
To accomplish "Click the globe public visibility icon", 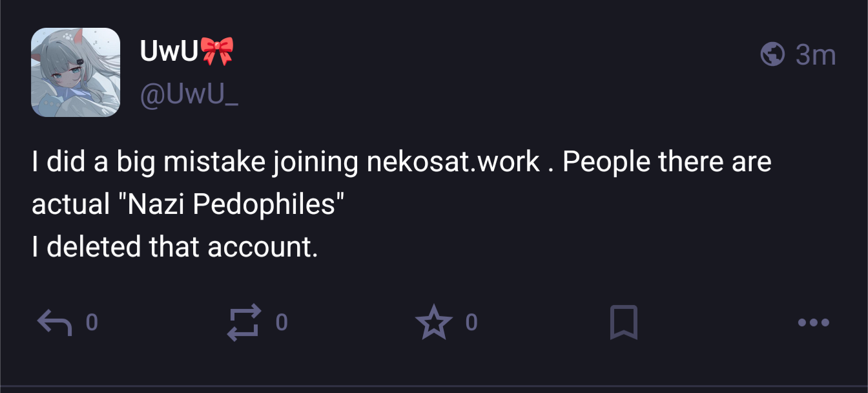I will point(772,55).
